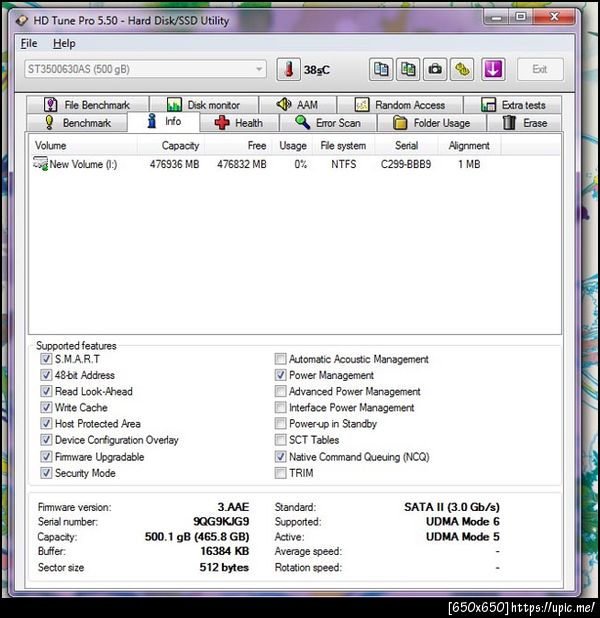
Task: Click the New Volume (I:) drive icon
Action: coord(40,164)
